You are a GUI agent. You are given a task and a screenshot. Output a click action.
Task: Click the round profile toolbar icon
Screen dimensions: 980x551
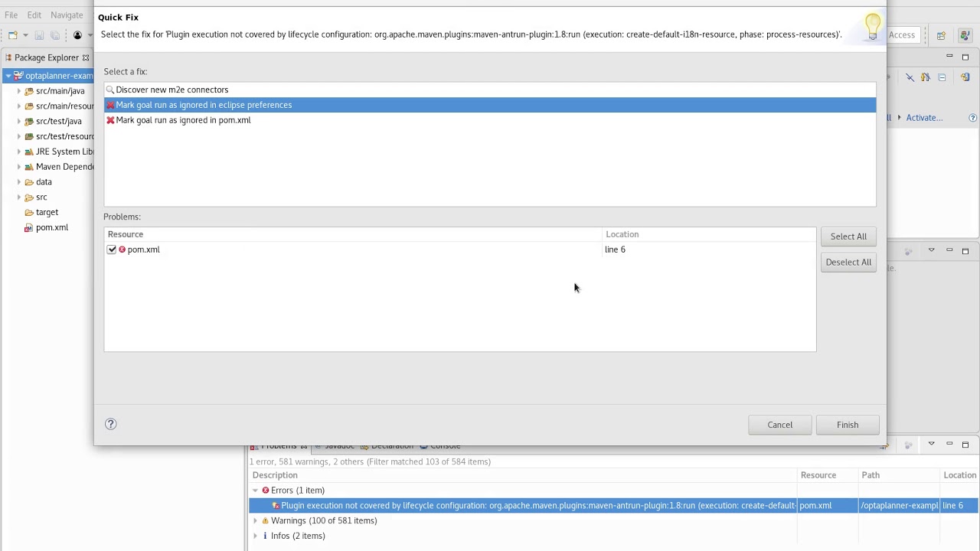point(77,35)
